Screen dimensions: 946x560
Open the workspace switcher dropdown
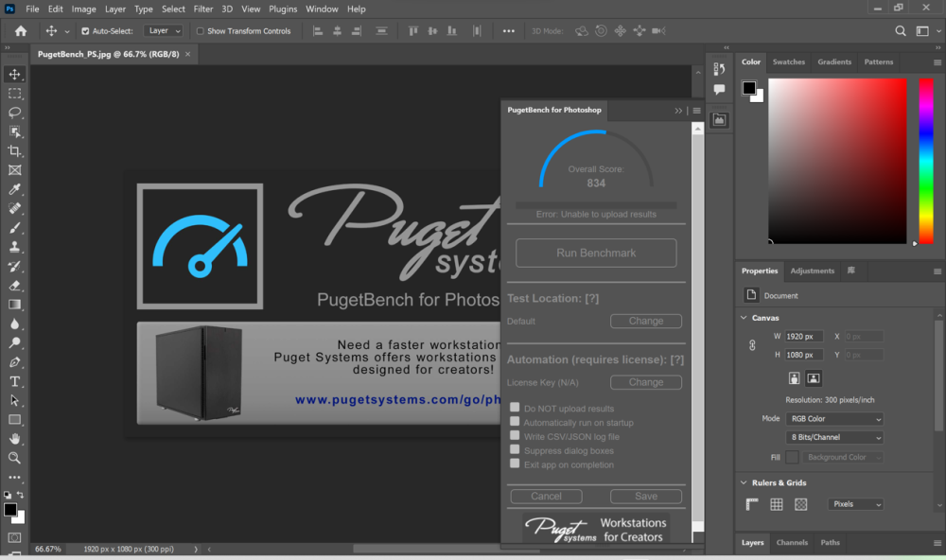[x=926, y=31]
